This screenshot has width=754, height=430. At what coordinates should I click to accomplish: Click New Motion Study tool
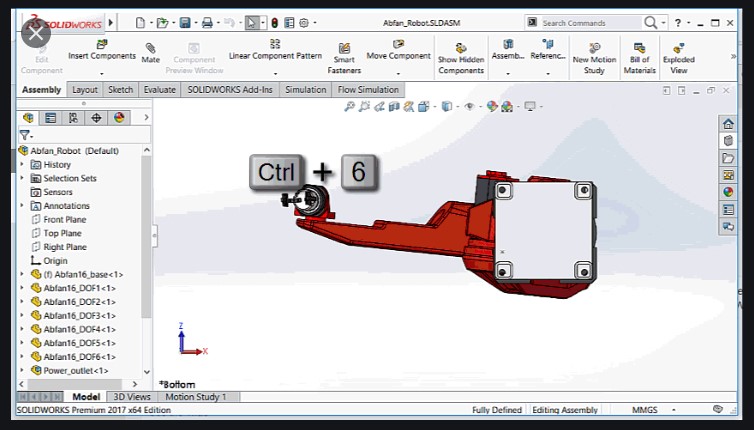click(594, 59)
